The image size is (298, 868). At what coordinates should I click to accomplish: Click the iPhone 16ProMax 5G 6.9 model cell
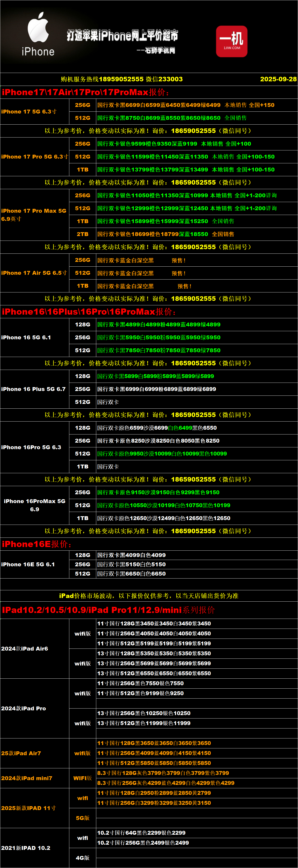34,505
